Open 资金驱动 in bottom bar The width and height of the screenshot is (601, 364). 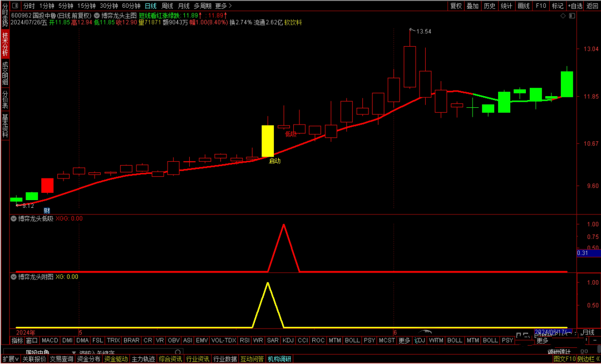pyautogui.click(x=116, y=359)
